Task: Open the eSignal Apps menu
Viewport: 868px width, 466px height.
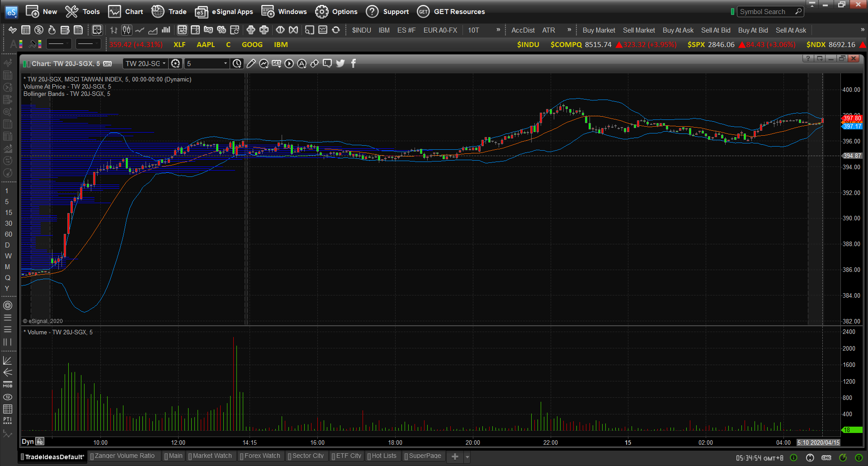Action: [224, 12]
